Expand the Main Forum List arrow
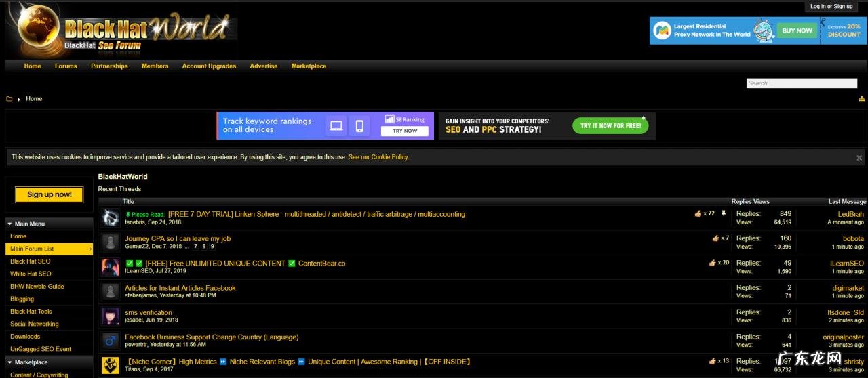Image resolution: width=868 pixels, height=378 pixels. pos(90,249)
